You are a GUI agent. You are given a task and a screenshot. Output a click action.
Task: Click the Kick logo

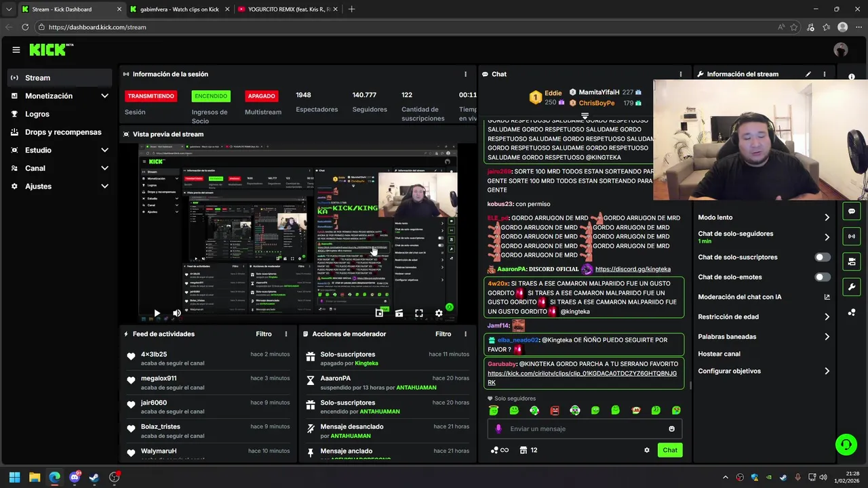[x=51, y=49]
